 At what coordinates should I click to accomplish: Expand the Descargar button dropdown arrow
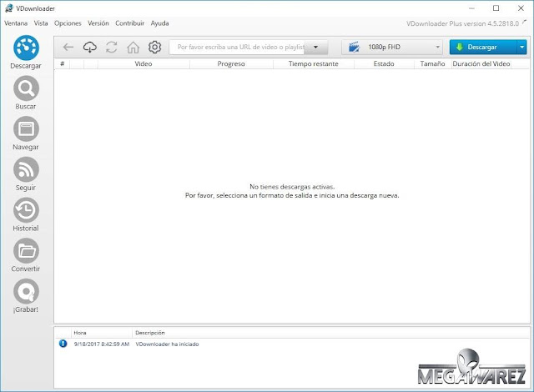point(521,48)
